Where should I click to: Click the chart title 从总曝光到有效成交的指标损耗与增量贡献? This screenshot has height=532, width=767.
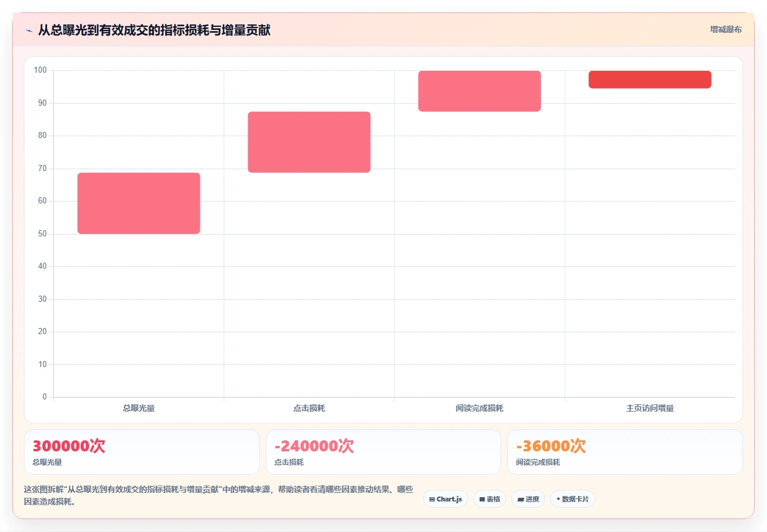click(154, 30)
